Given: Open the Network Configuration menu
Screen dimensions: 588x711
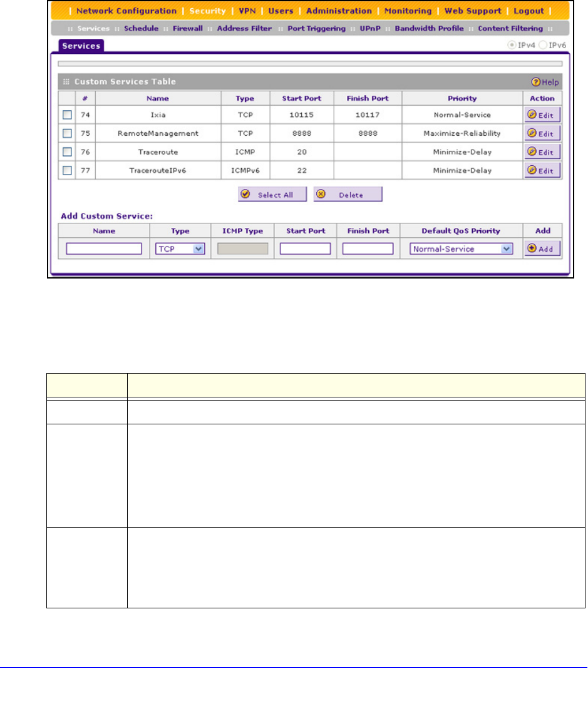Looking at the screenshot, I should (126, 11).
